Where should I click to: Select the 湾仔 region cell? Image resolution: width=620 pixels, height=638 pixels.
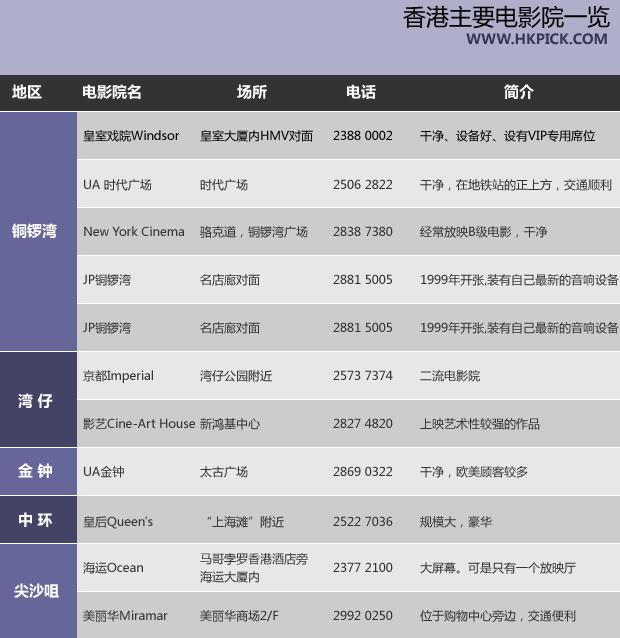[x=36, y=401]
